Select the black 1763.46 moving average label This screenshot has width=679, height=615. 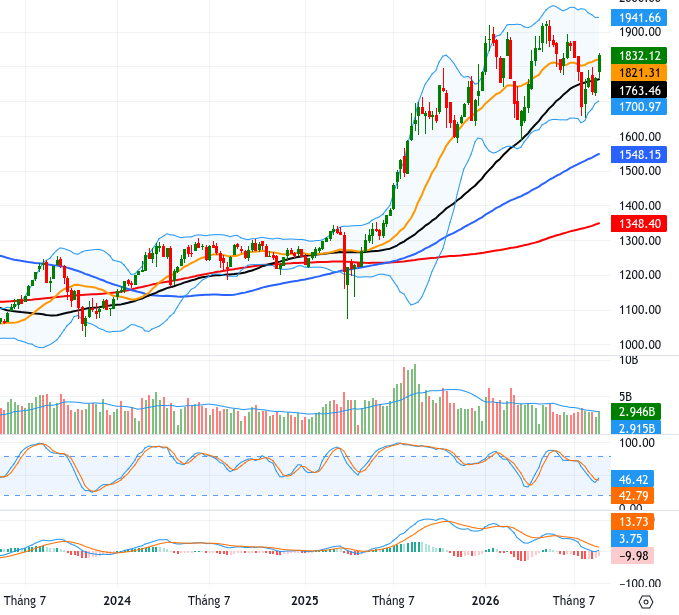(639, 91)
